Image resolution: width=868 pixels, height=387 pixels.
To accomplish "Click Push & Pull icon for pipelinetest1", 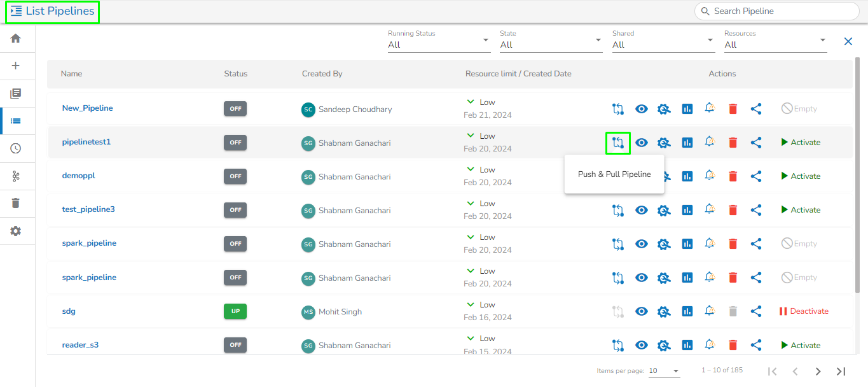I will pos(617,143).
